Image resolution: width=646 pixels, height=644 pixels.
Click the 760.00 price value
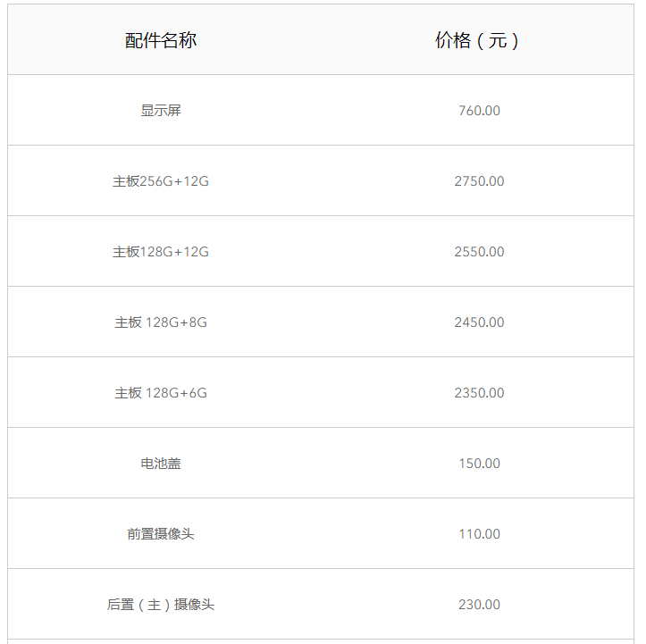[479, 111]
